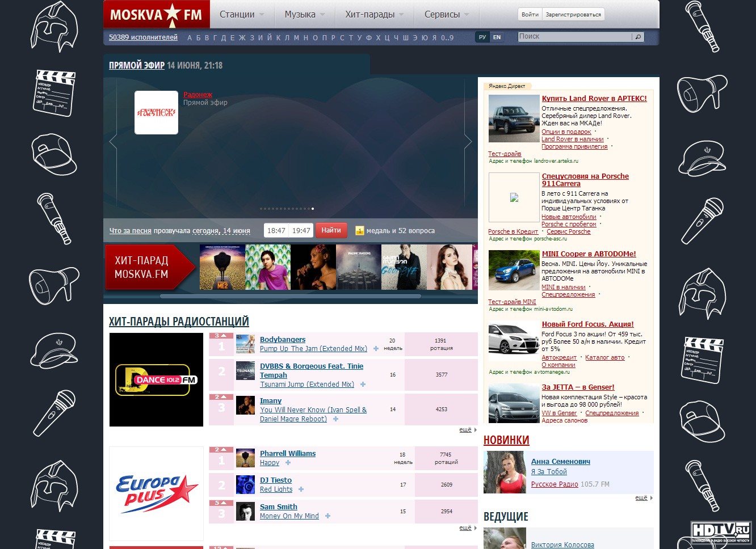Open Виктория Колосова host link
756x549 pixels.
coord(562,545)
